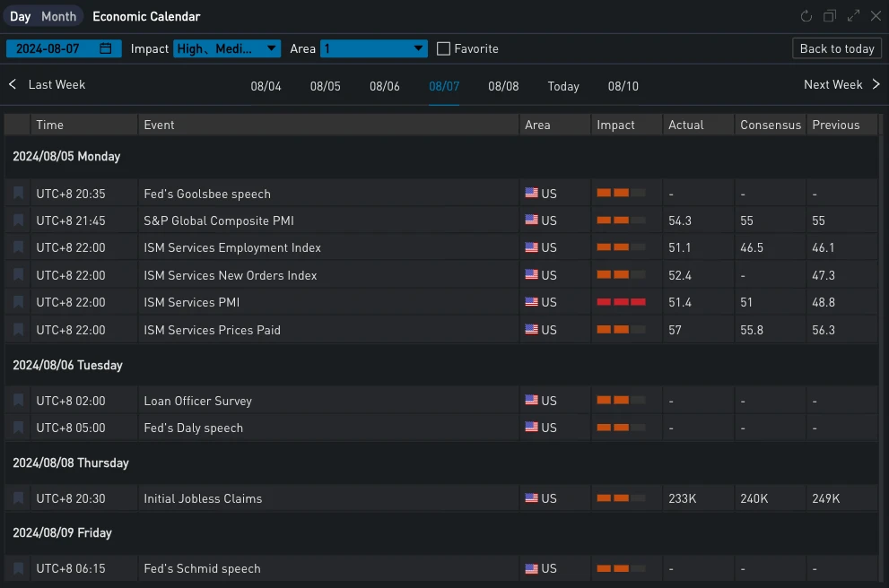Switch to Month view toggle
Screen dimensions: 889x588
click(x=59, y=16)
